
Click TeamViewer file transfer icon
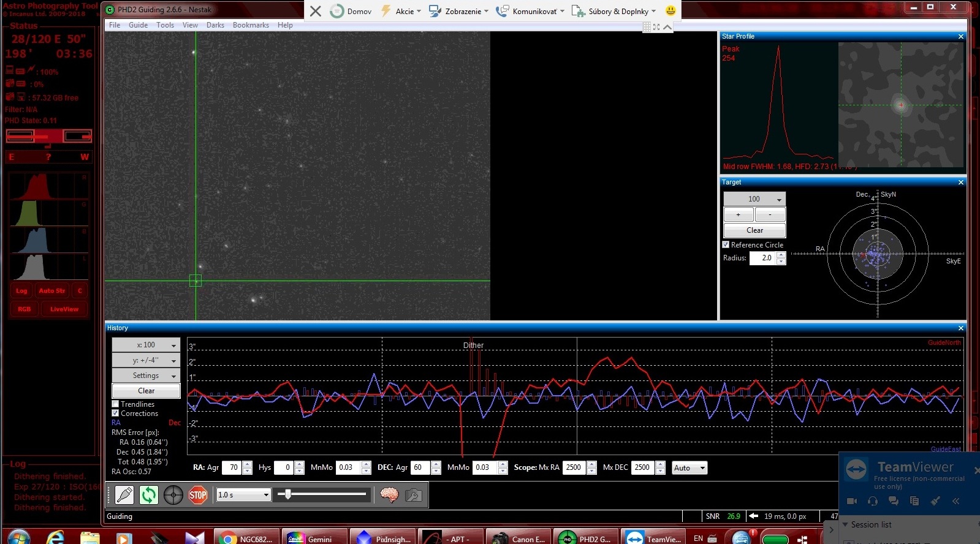pos(914,501)
